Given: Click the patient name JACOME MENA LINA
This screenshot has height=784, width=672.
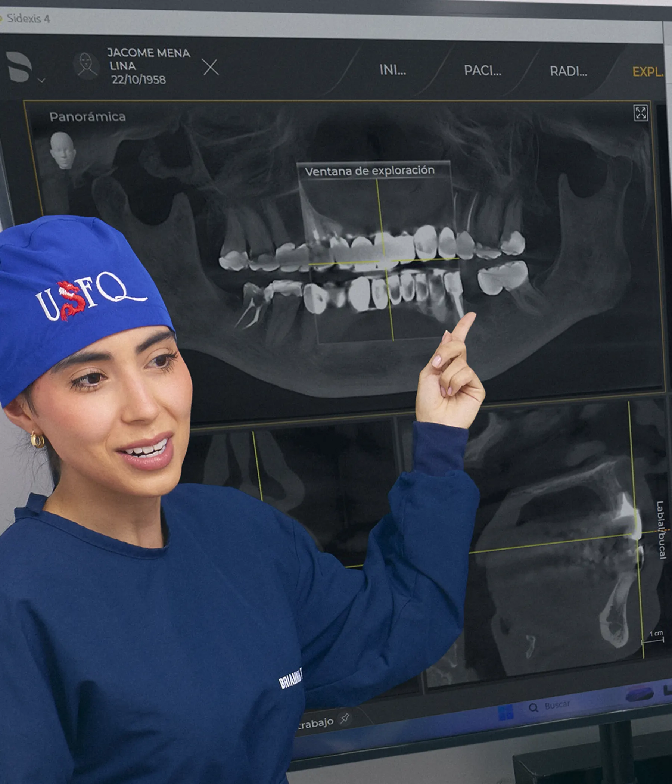Looking at the screenshot, I should 149,59.
